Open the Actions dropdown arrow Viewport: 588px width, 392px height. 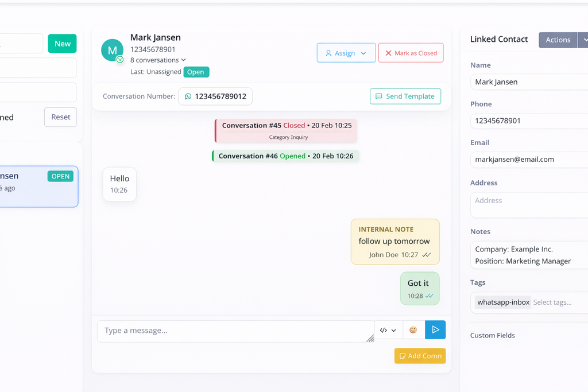point(584,40)
